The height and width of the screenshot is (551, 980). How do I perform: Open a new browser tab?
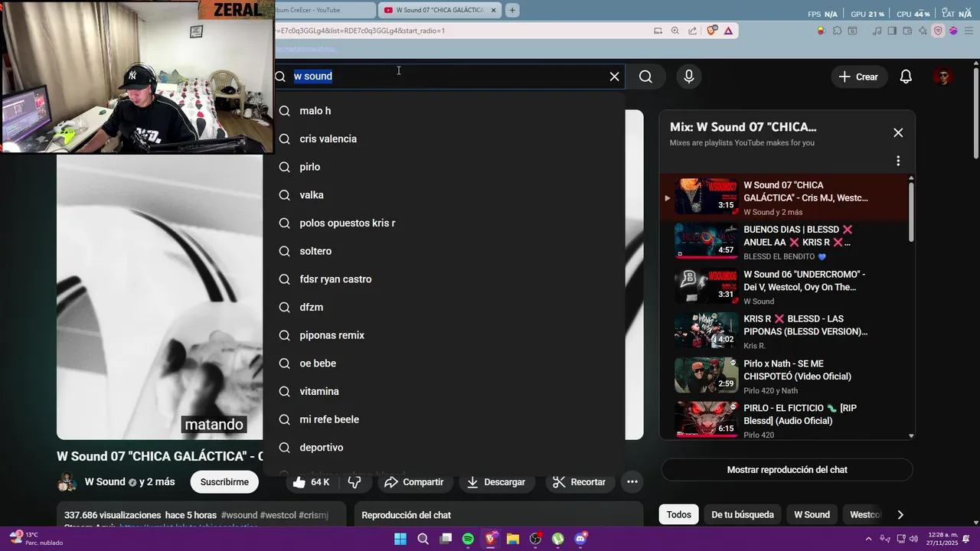tap(512, 10)
